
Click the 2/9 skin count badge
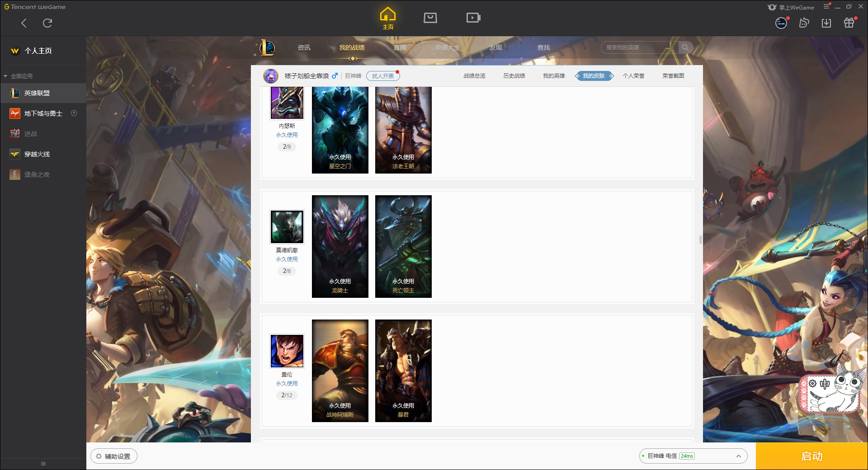(287, 147)
